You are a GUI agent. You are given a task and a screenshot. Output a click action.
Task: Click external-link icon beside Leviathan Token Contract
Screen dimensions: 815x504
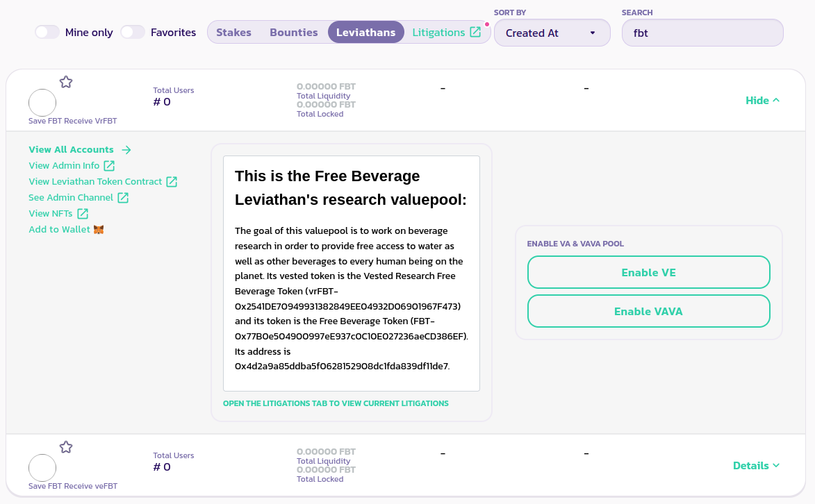pyautogui.click(x=172, y=182)
